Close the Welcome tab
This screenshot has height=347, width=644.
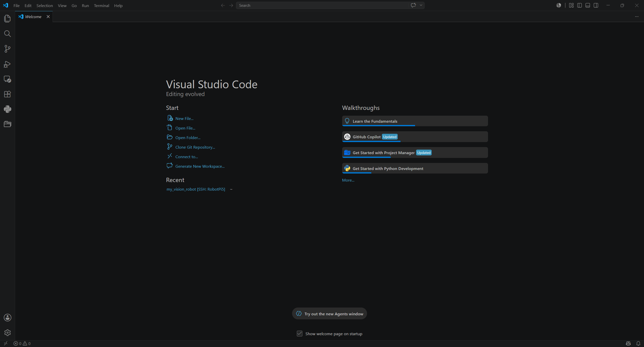point(48,17)
